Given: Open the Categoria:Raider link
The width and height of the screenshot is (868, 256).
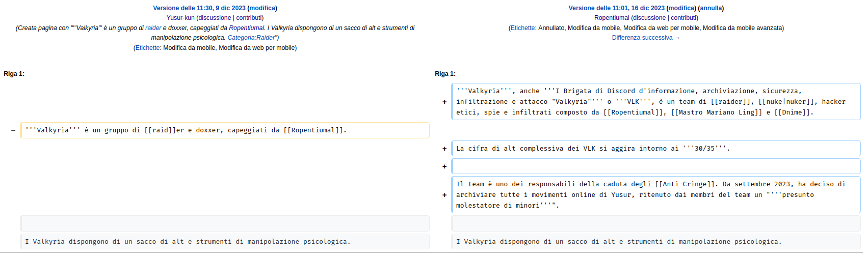Looking at the screenshot, I should coord(251,38).
